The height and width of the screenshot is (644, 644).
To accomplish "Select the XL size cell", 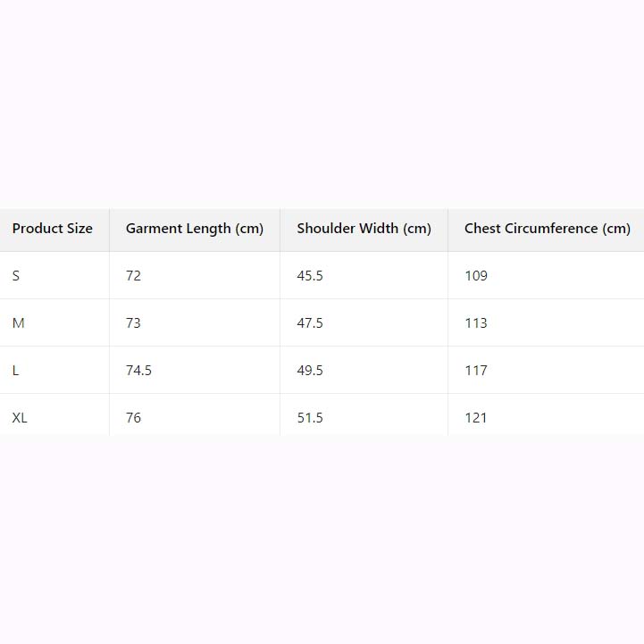I will pos(20,418).
